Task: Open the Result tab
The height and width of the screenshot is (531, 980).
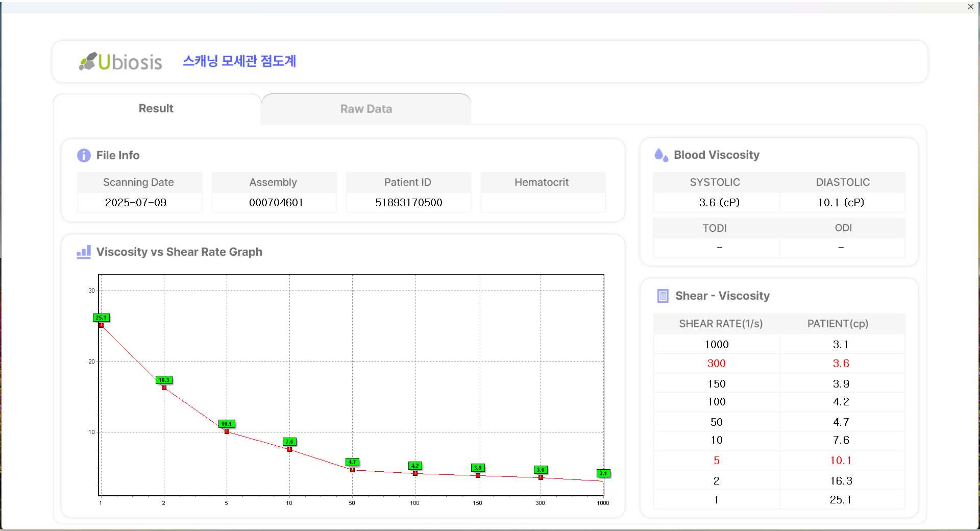Action: tap(156, 109)
